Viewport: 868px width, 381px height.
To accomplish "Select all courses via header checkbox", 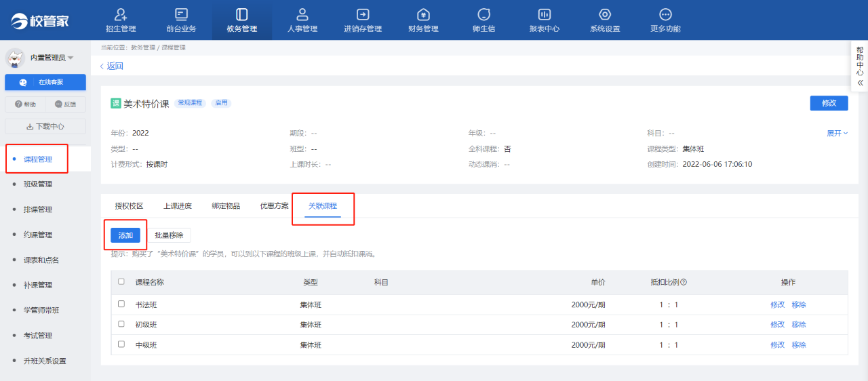I will click(121, 281).
